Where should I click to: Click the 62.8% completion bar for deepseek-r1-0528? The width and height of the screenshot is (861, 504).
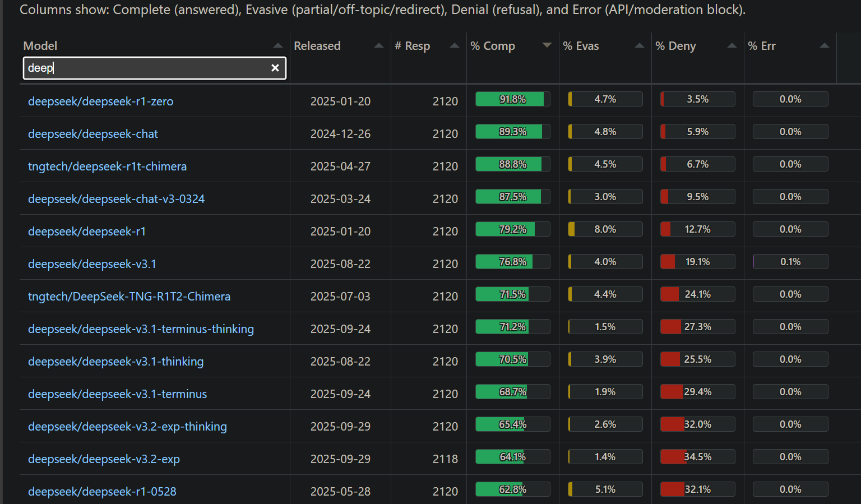[x=513, y=489]
